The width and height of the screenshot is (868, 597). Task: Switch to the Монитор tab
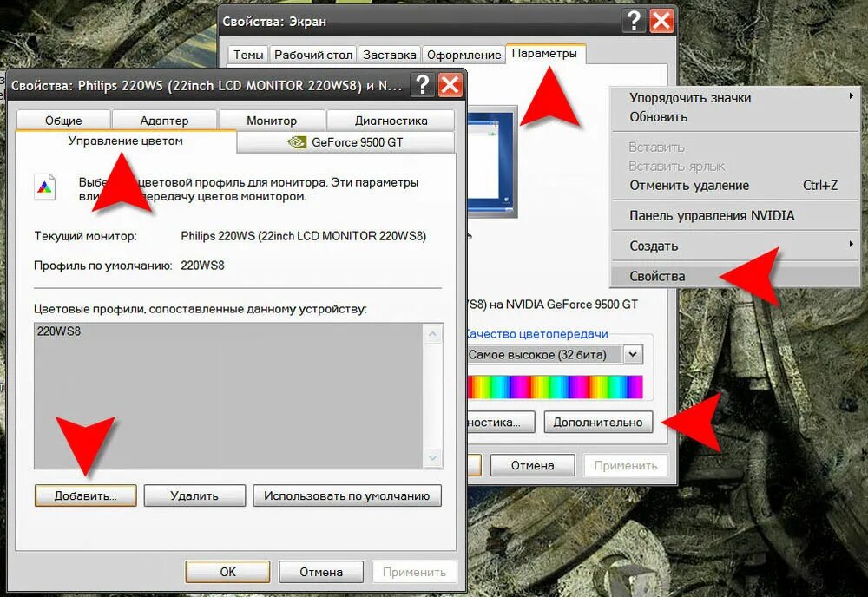(271, 120)
